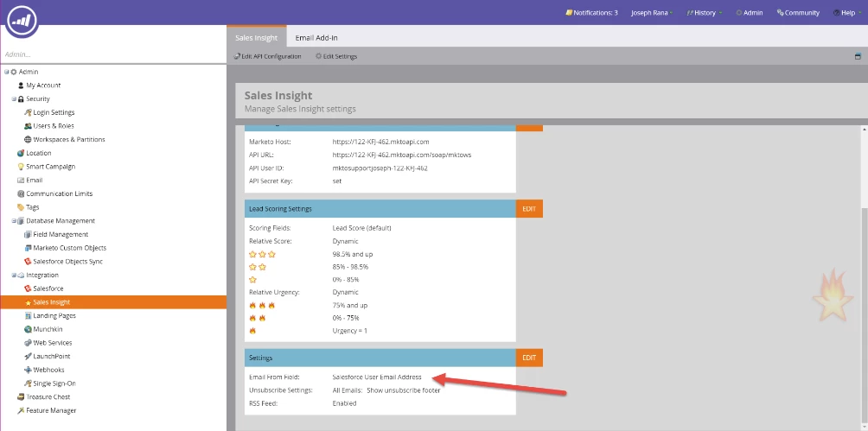
Task: Click the My Account person icon
Action: [21, 86]
